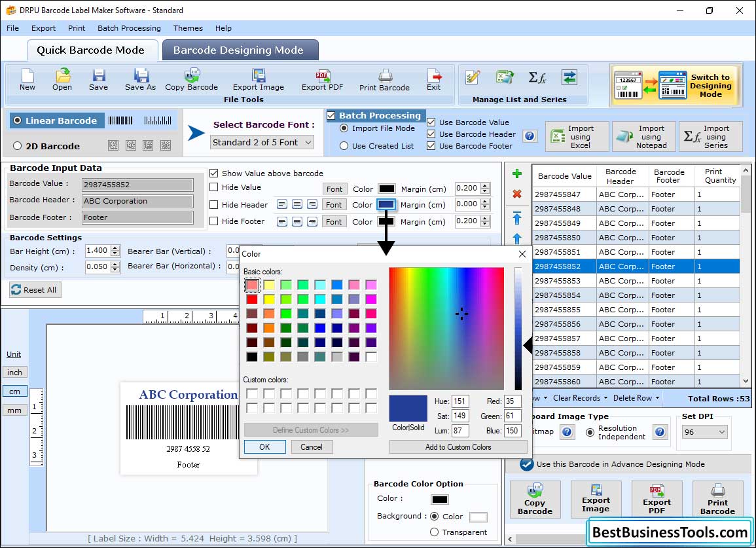Image resolution: width=756 pixels, height=548 pixels.
Task: Open the Export menu
Action: pyautogui.click(x=43, y=28)
